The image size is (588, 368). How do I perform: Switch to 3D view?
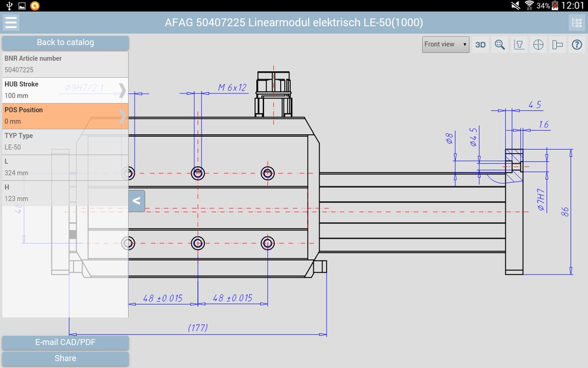[x=480, y=45]
